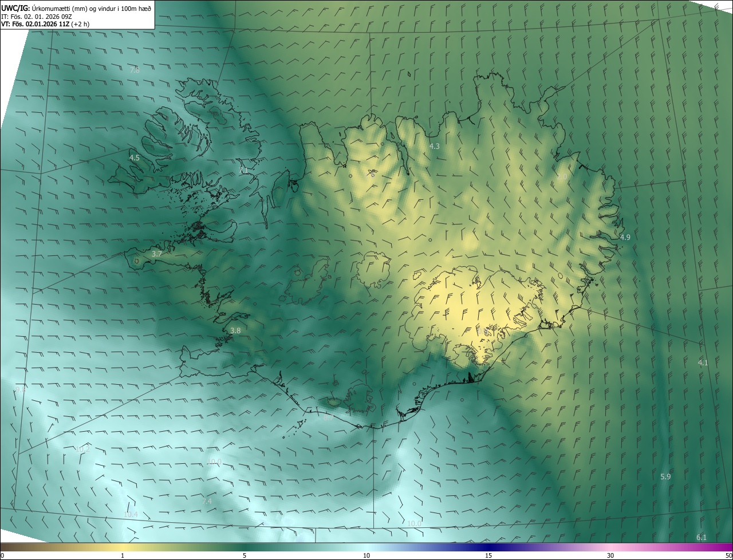Click the 4.3 value on the map
Image resolution: width=733 pixels, height=560 pixels.
pyautogui.click(x=435, y=147)
